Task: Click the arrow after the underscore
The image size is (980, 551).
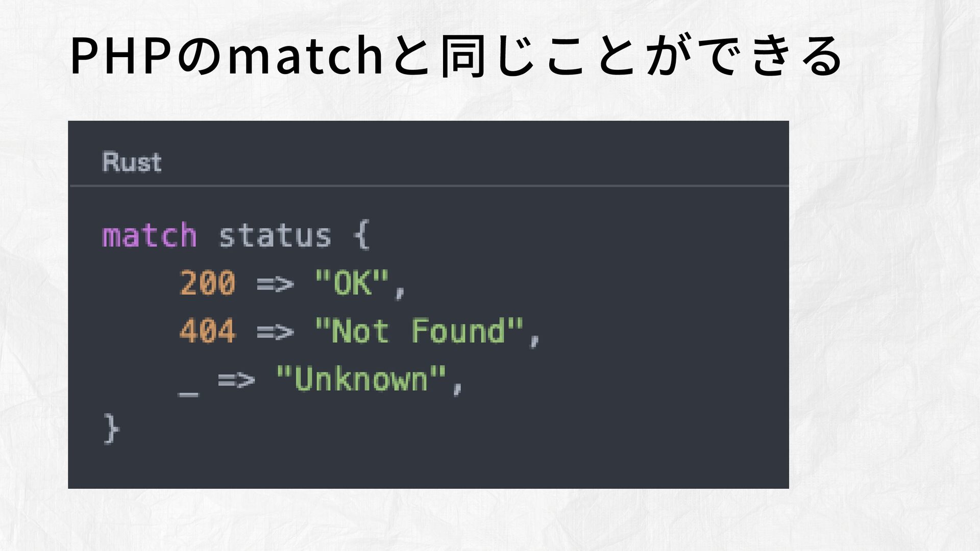Action: coord(236,380)
